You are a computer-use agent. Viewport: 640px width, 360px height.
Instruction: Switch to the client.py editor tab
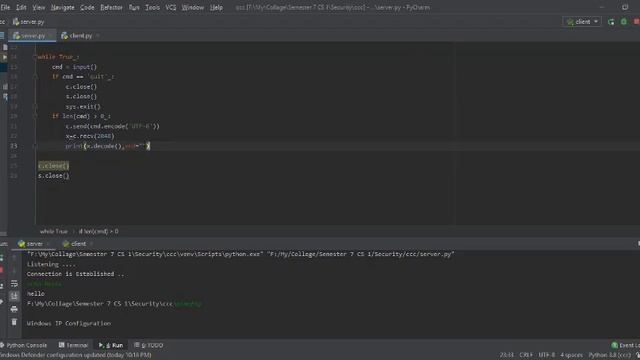[81, 36]
